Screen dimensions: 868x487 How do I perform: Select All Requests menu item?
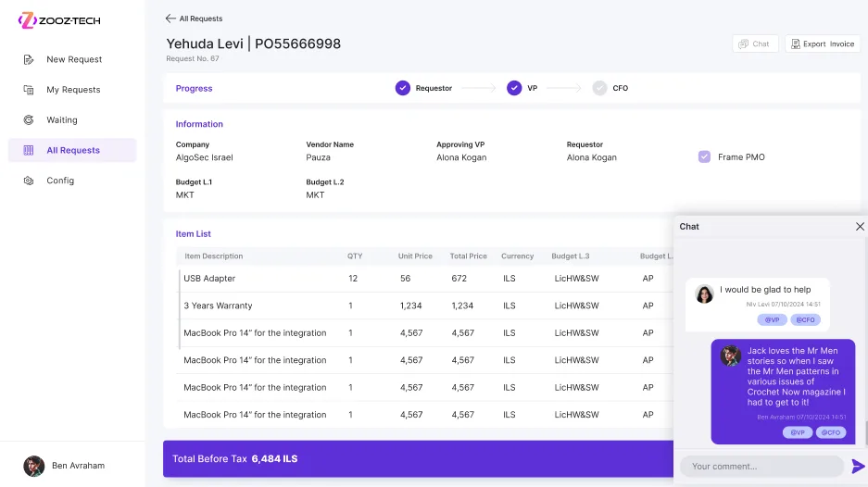tap(72, 150)
